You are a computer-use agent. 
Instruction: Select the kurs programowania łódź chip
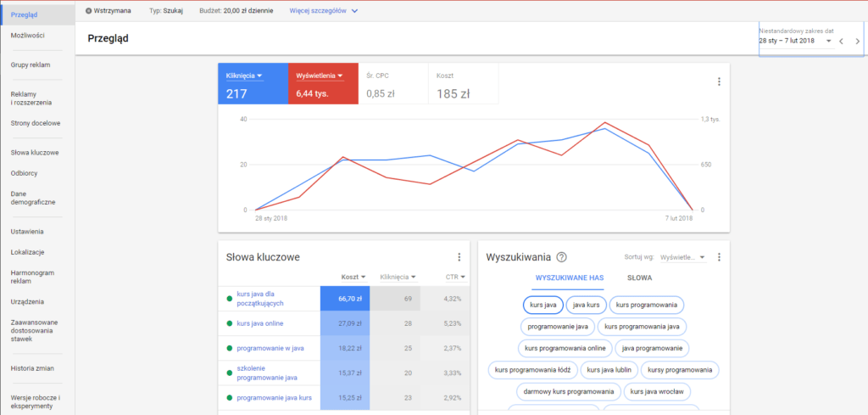click(532, 369)
